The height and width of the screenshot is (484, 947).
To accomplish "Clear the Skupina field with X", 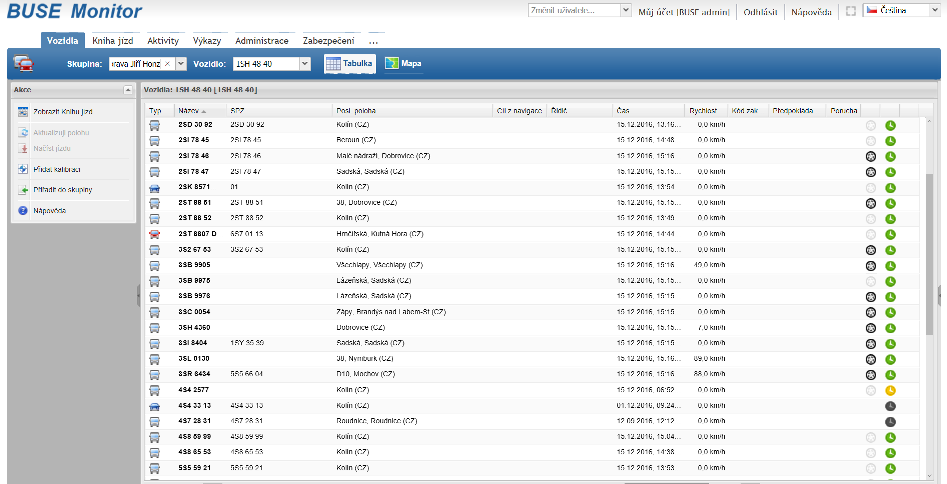I will coord(167,63).
